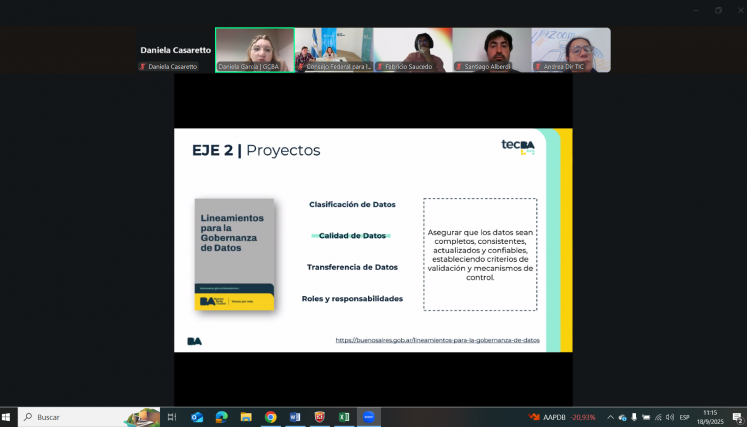Screen dimensions: 747x427
Task: Open Google Chrome from the taskbar
Action: point(271,417)
